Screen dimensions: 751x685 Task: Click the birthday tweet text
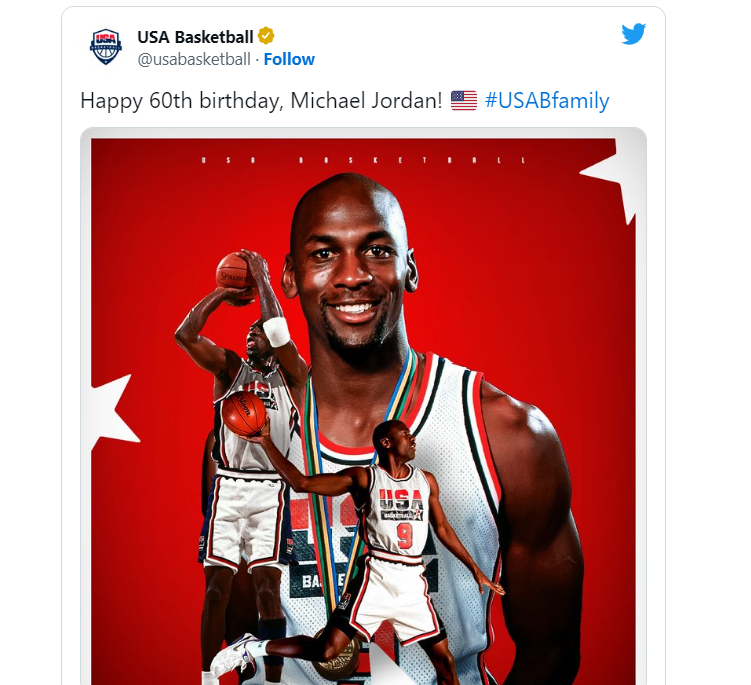coord(261,101)
